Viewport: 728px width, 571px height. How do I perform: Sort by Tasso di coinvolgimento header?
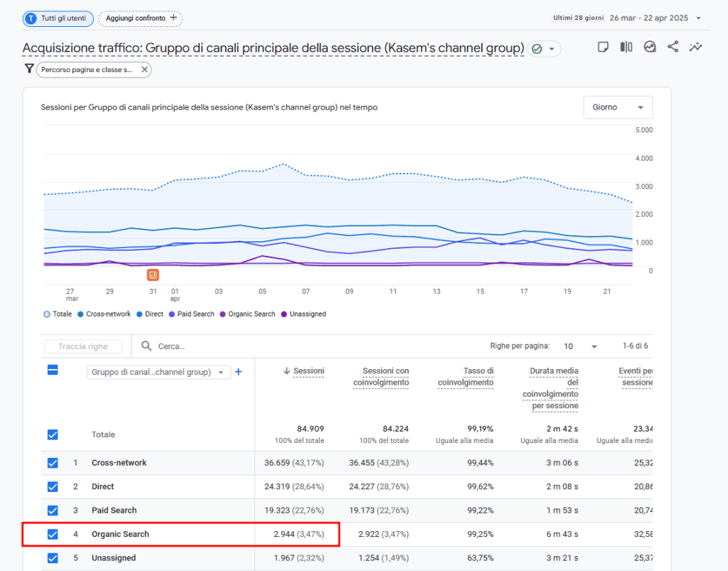[x=466, y=376]
